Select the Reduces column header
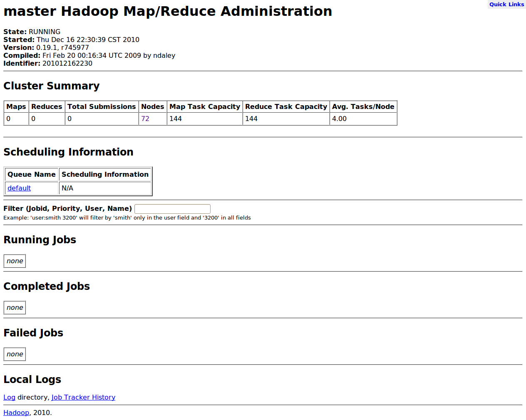This screenshot has width=526, height=420. (47, 106)
